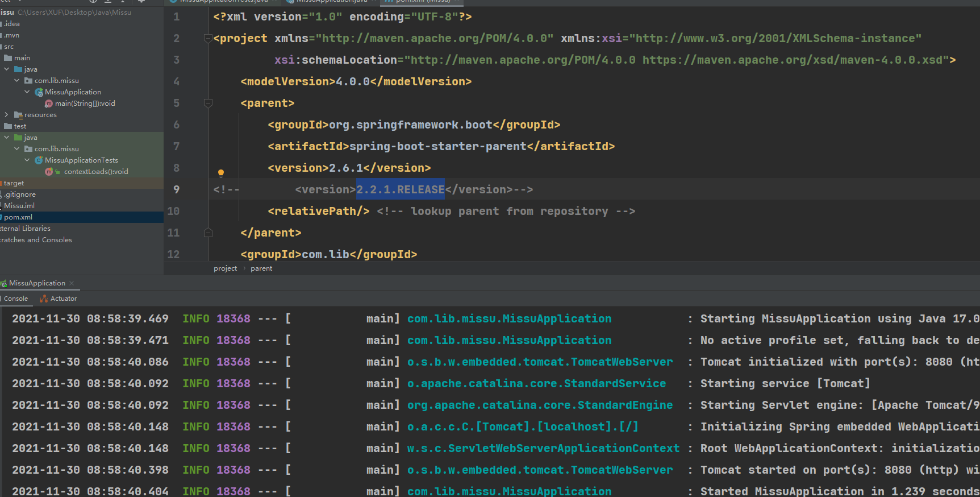Collapse com.lib.missu package under main java
980x497 pixels.
(17, 81)
